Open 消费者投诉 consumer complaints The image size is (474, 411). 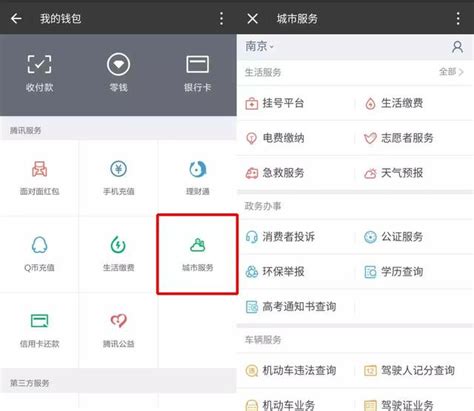tap(280, 237)
